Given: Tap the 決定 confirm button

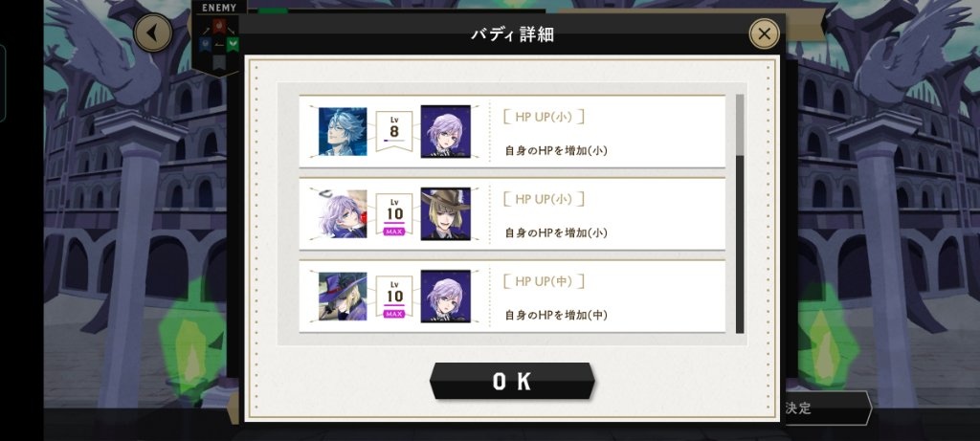Looking at the screenshot, I should (x=826, y=408).
